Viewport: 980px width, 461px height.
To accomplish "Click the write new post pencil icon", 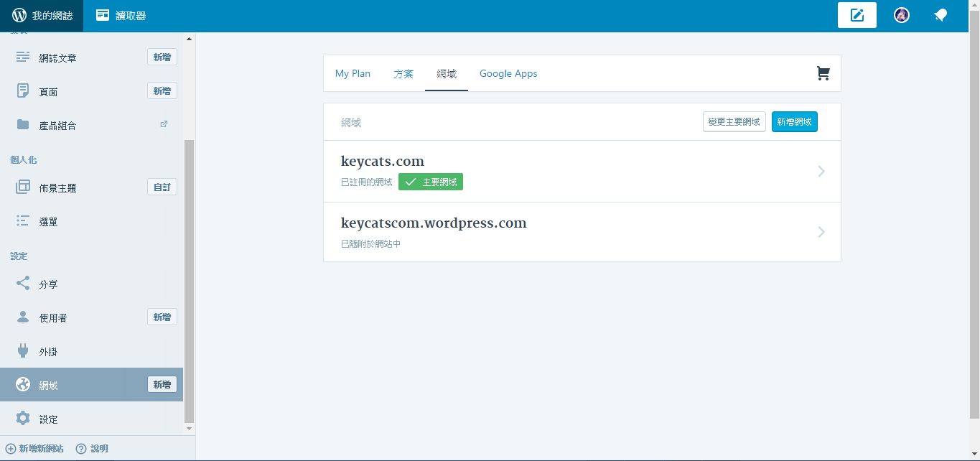I will 857,15.
